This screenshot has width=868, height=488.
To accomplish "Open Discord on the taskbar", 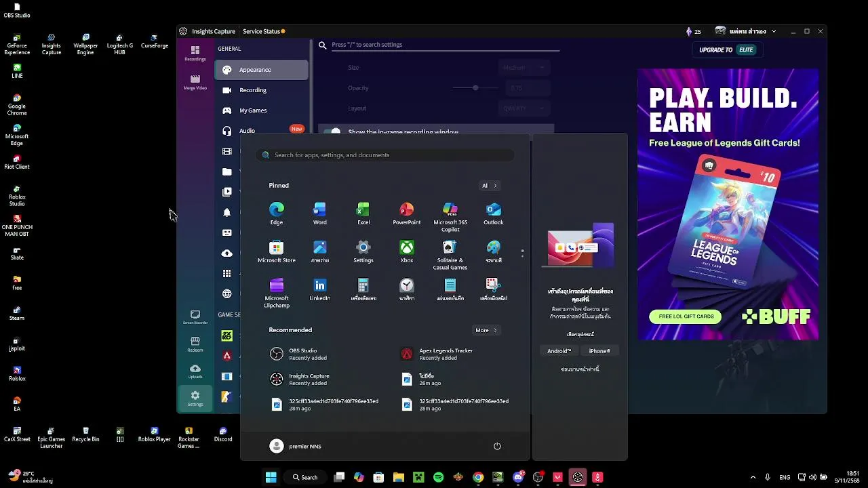I will [518, 477].
